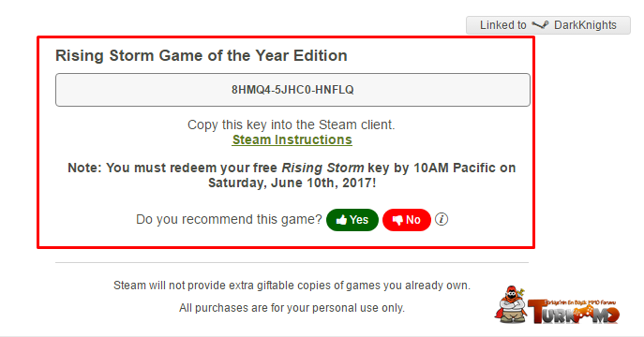Open the info icon next to No
The image size is (644, 337).
pyautogui.click(x=442, y=219)
